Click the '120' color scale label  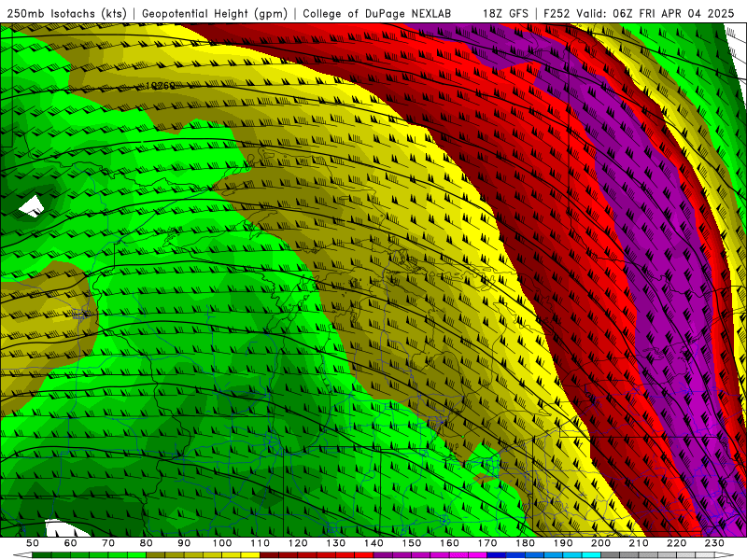[298, 543]
